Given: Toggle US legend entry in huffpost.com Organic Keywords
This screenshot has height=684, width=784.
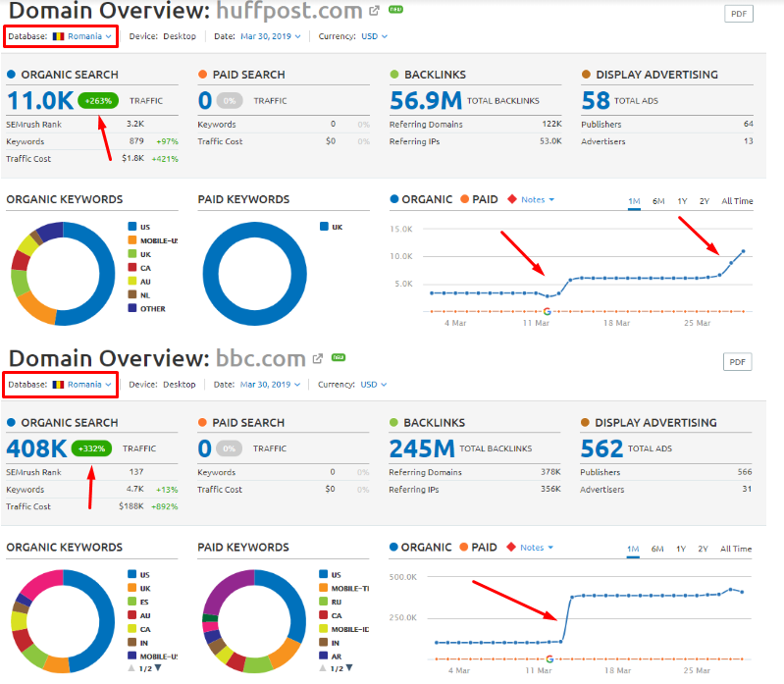Looking at the screenshot, I should pos(139,227).
